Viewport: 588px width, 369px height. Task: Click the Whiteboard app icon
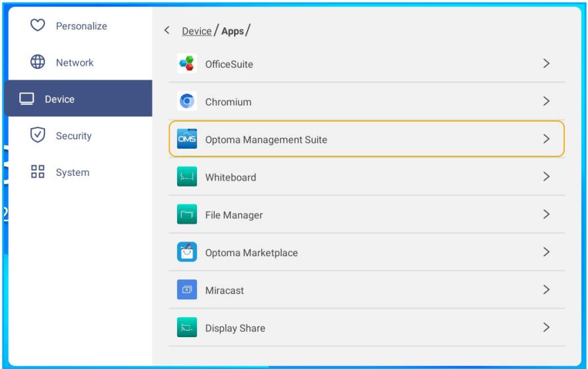(x=187, y=177)
